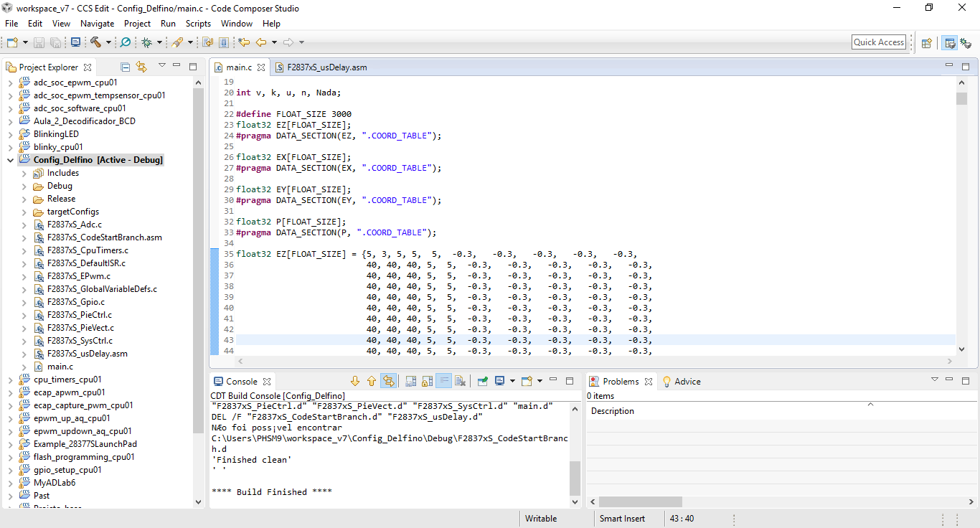Image resolution: width=980 pixels, height=528 pixels.
Task: Click the Clear Console icon
Action: point(461,381)
